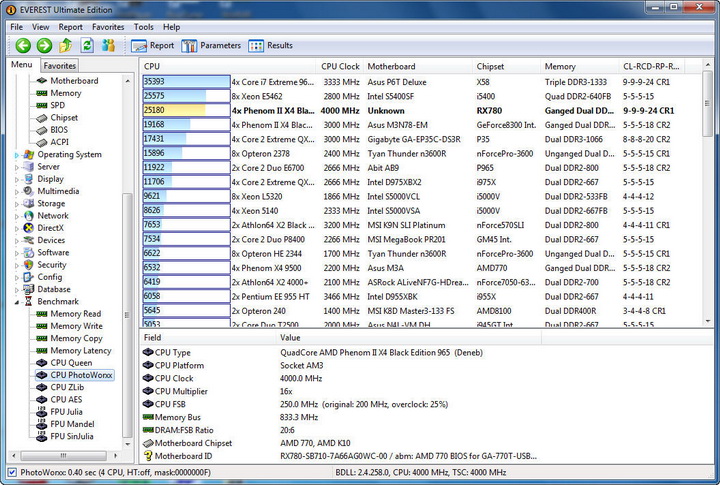This screenshot has width=720, height=485.
Task: Click the Benchmark hourglass icon
Action: click(x=28, y=301)
